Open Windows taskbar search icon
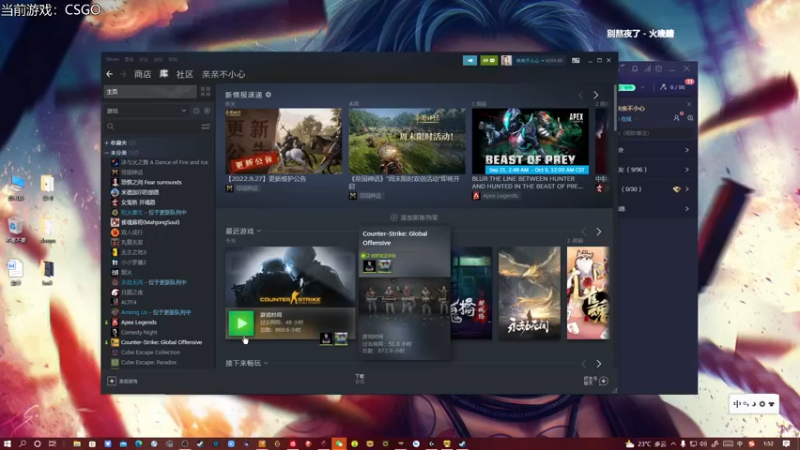 tap(22, 444)
